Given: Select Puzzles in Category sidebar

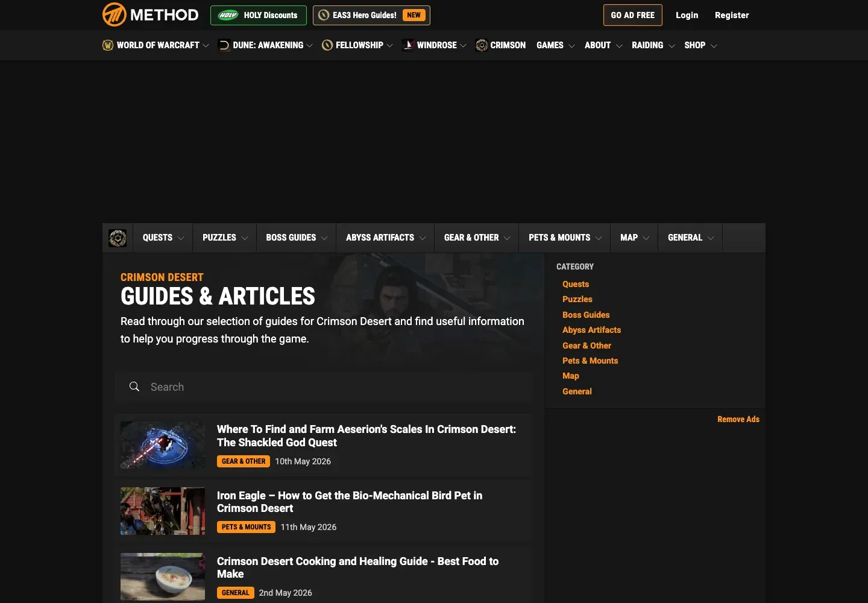Looking at the screenshot, I should (x=577, y=299).
